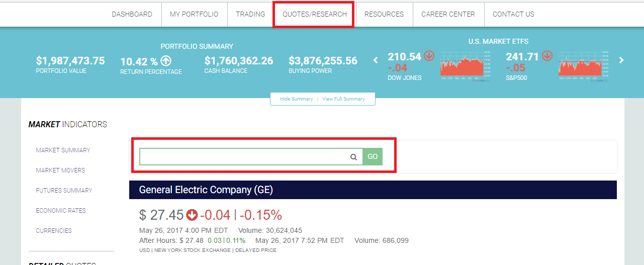Click the return percentage up-arrow icon
Screen dimensions: 644x265
pos(166,61)
